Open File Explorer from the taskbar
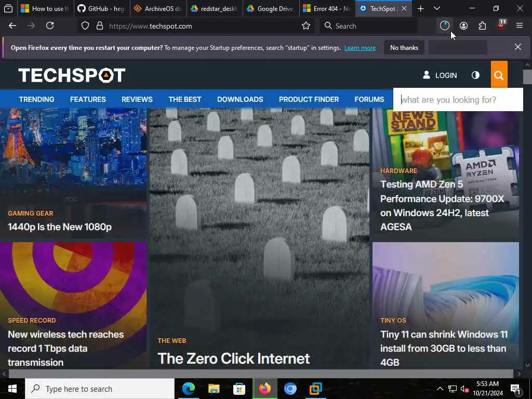This screenshot has height=399, width=532. [x=214, y=389]
